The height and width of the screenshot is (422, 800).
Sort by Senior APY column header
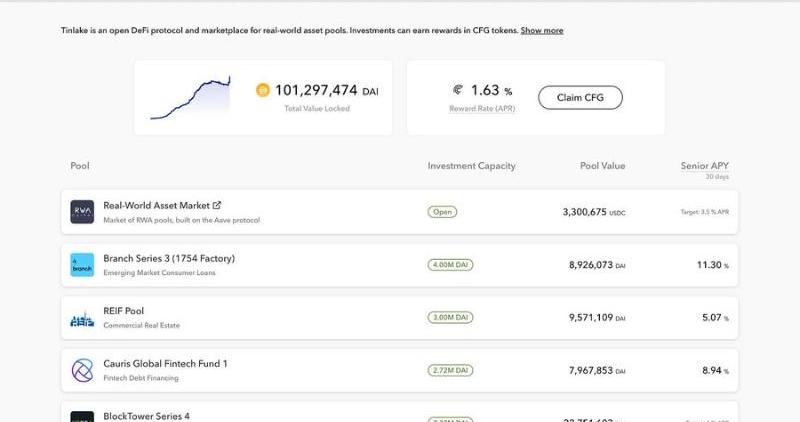[x=705, y=166]
